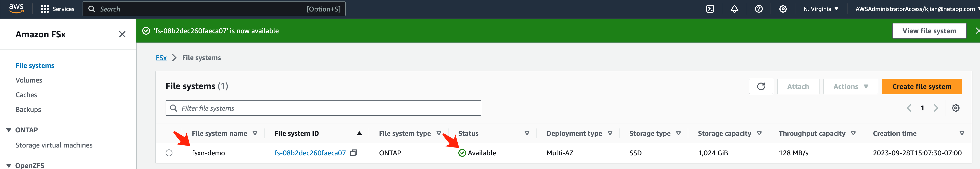Click the Filter file systems field
This screenshot has width=980, height=169.
point(323,108)
